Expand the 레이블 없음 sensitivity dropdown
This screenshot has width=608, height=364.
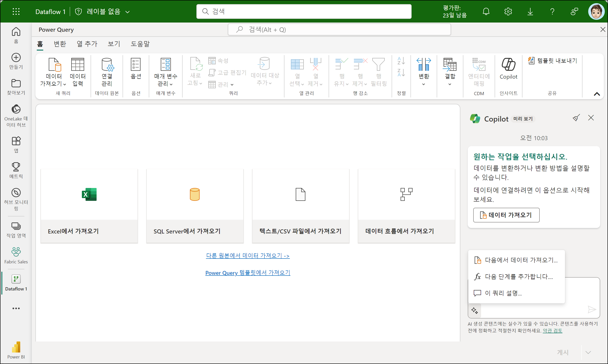coord(127,12)
